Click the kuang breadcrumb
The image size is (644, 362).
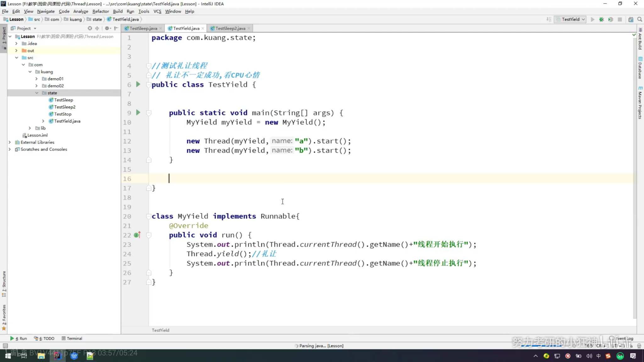[x=73, y=19]
